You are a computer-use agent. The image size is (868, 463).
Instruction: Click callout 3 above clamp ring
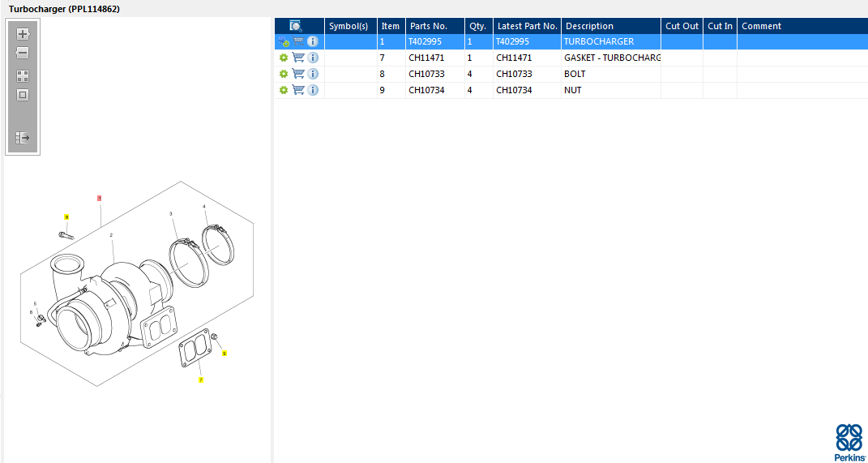coord(170,214)
